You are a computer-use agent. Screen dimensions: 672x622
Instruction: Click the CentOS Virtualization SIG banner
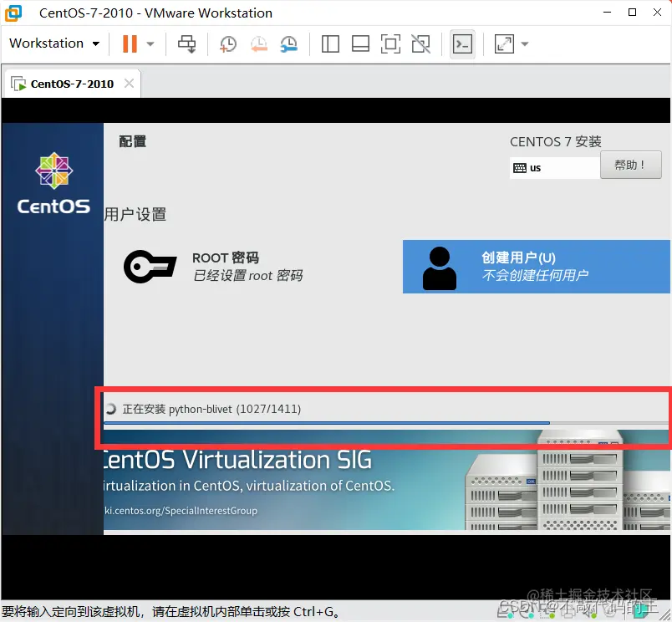386,481
